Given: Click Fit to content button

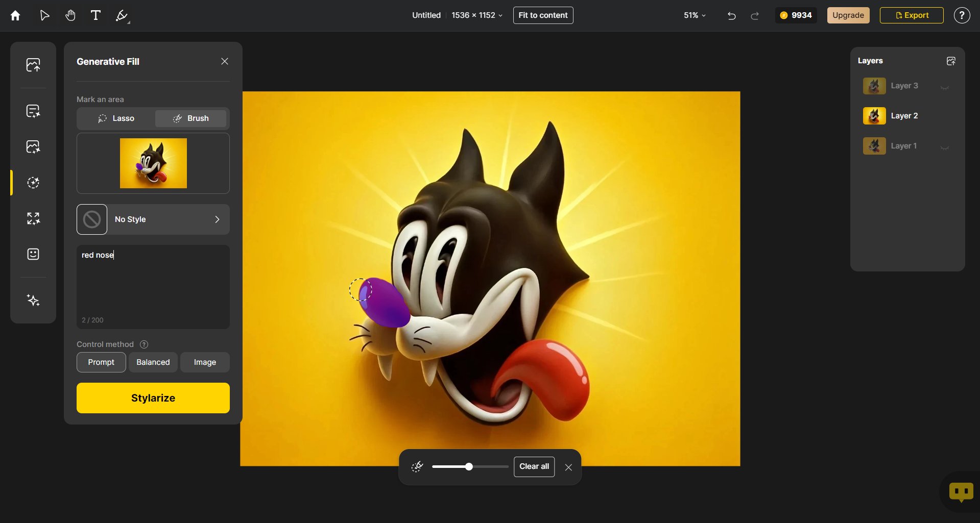Looking at the screenshot, I should click(543, 15).
